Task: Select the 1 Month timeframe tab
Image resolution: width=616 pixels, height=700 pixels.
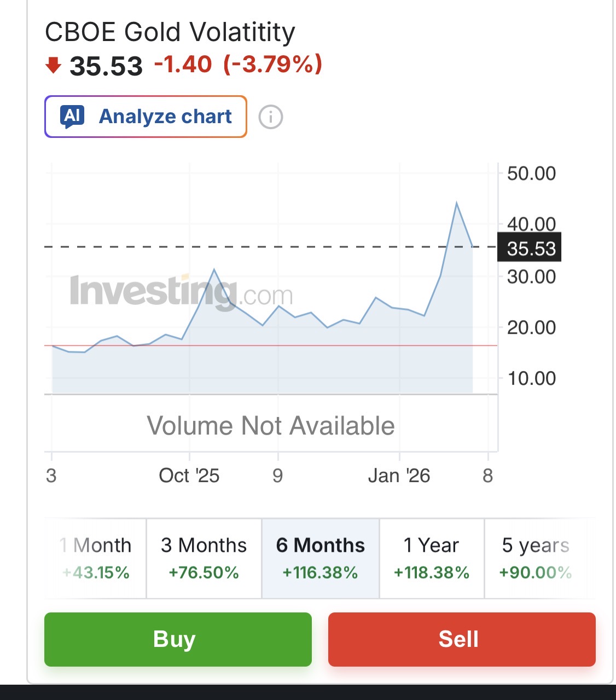Action: (96, 558)
